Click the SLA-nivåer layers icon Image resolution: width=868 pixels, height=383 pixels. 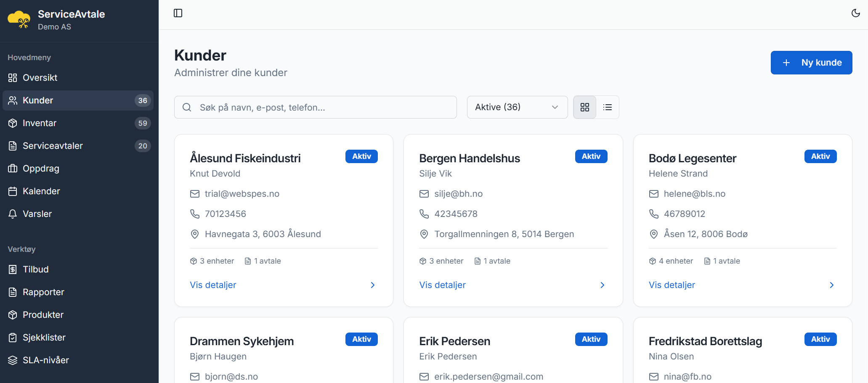(x=13, y=360)
